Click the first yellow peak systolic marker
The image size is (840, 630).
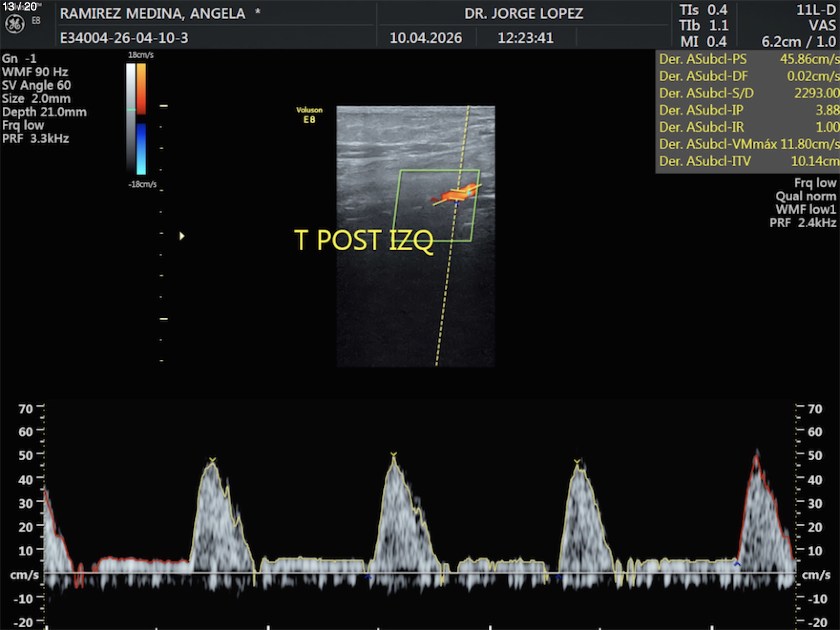click(x=212, y=460)
